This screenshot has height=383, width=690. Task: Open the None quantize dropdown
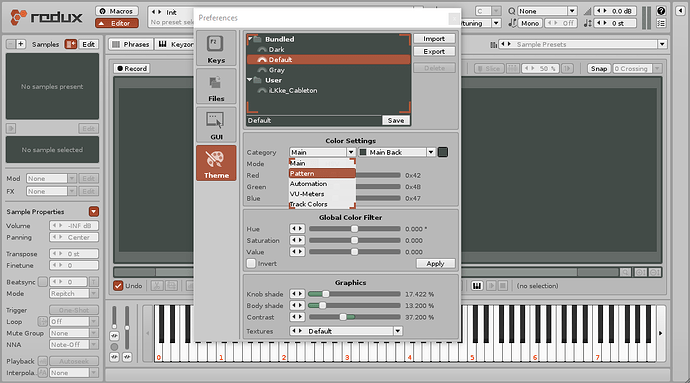pyautogui.click(x=572, y=11)
